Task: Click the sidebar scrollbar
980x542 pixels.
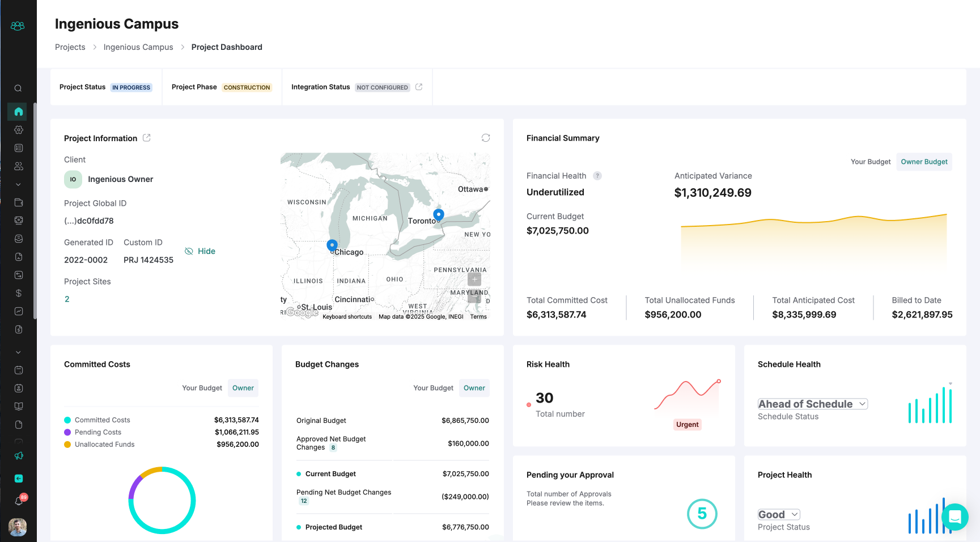Action: tap(35, 211)
